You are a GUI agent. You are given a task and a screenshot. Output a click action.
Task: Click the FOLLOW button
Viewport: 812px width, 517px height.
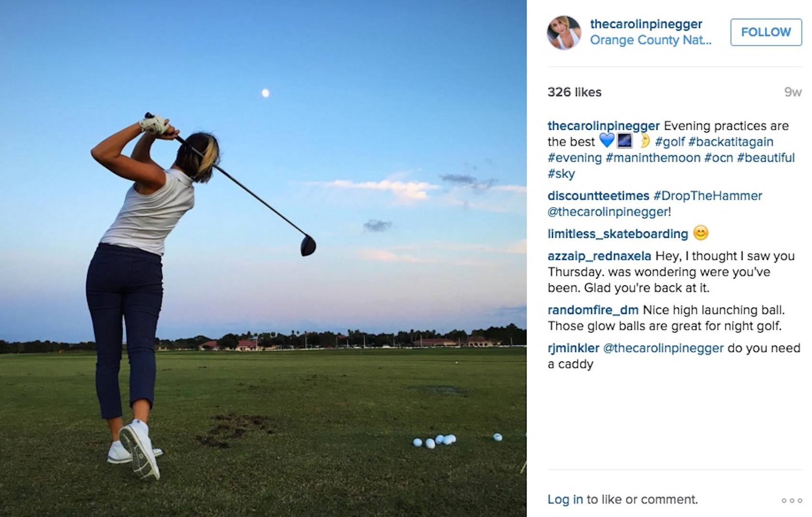click(766, 32)
